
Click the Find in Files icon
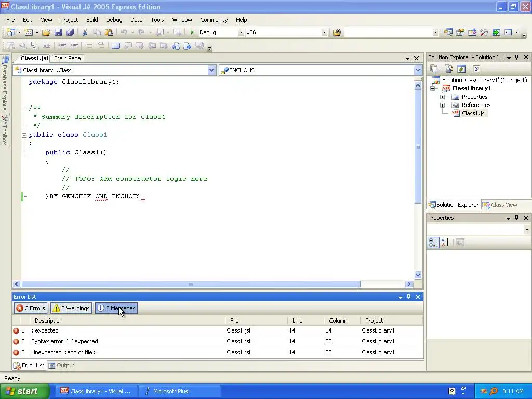tap(337, 32)
